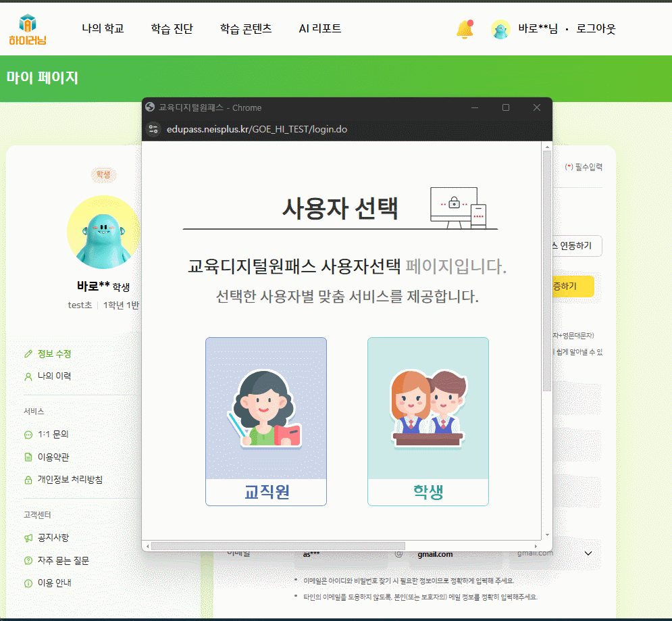Screen dimensions: 672x621
Task: Open 나의 이력 in sidebar
Action: 54,376
